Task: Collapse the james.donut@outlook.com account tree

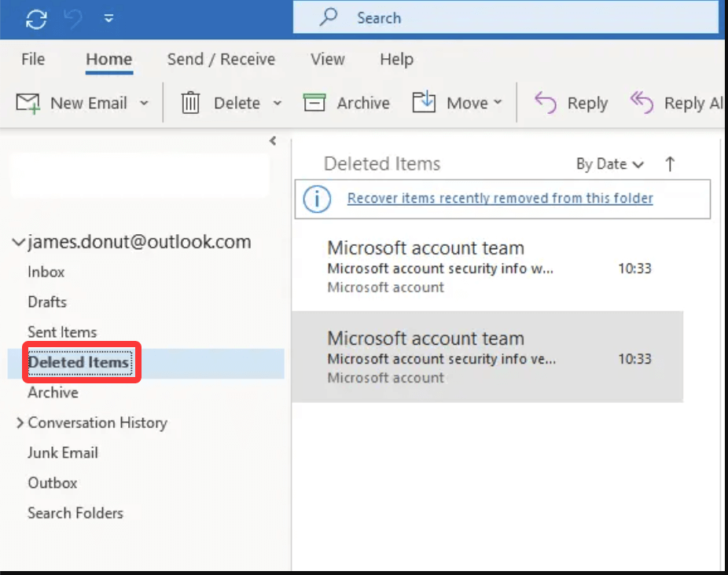Action: click(18, 242)
